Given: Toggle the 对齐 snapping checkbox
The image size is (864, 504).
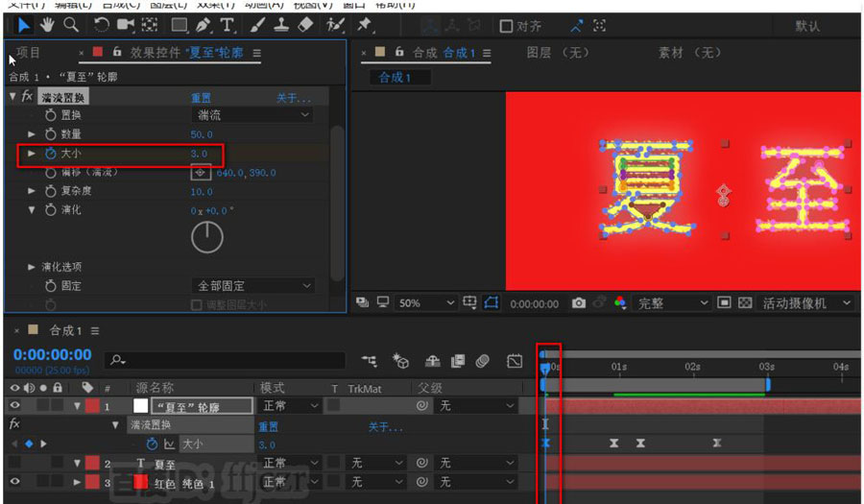Looking at the screenshot, I should pyautogui.click(x=506, y=26).
